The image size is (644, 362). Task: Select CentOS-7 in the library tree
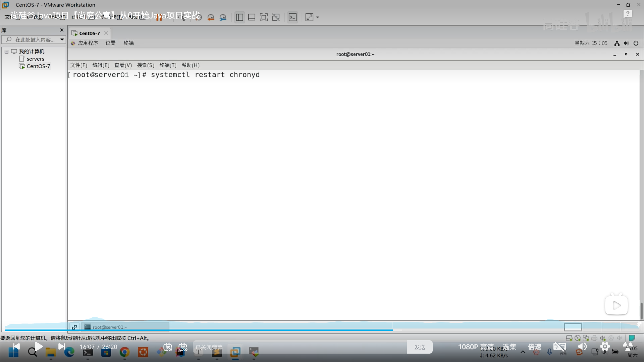pyautogui.click(x=38, y=66)
